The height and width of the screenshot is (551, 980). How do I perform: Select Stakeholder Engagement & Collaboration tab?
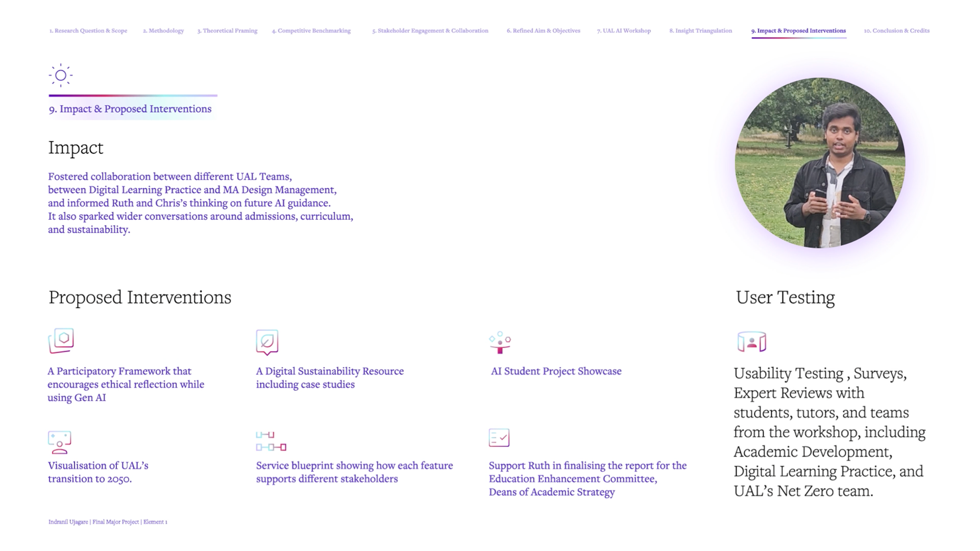(430, 31)
